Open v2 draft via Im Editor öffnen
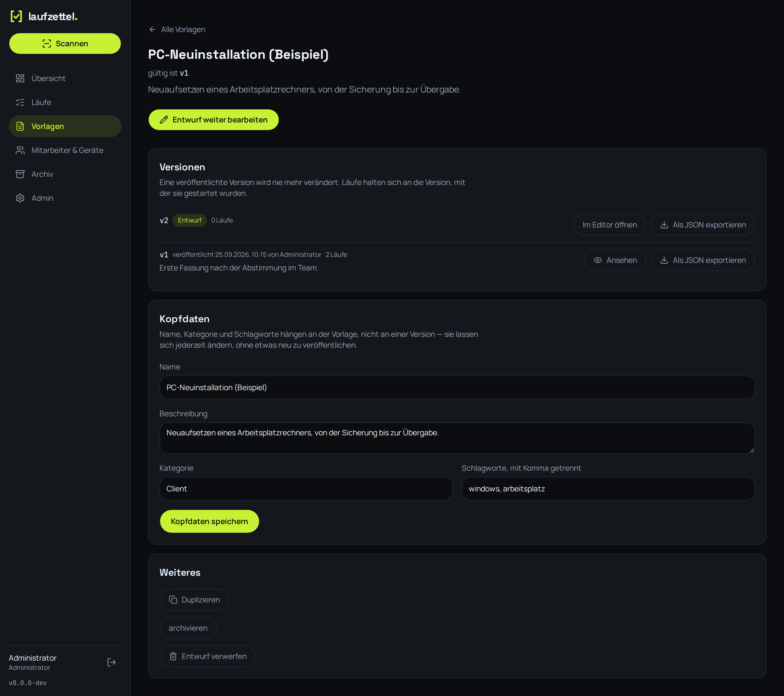 click(610, 225)
